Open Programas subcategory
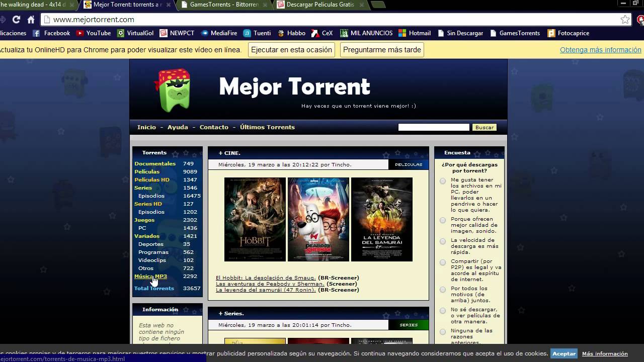 click(153, 252)
